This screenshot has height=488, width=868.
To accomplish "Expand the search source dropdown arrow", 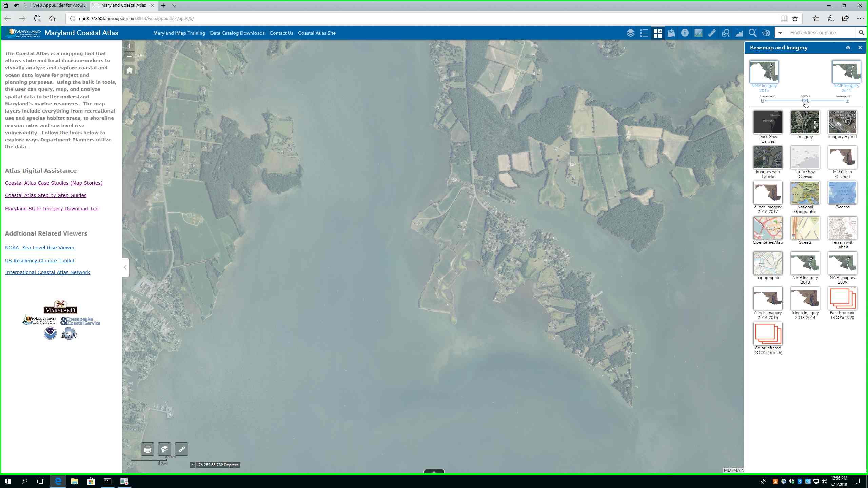I will pyautogui.click(x=780, y=33).
